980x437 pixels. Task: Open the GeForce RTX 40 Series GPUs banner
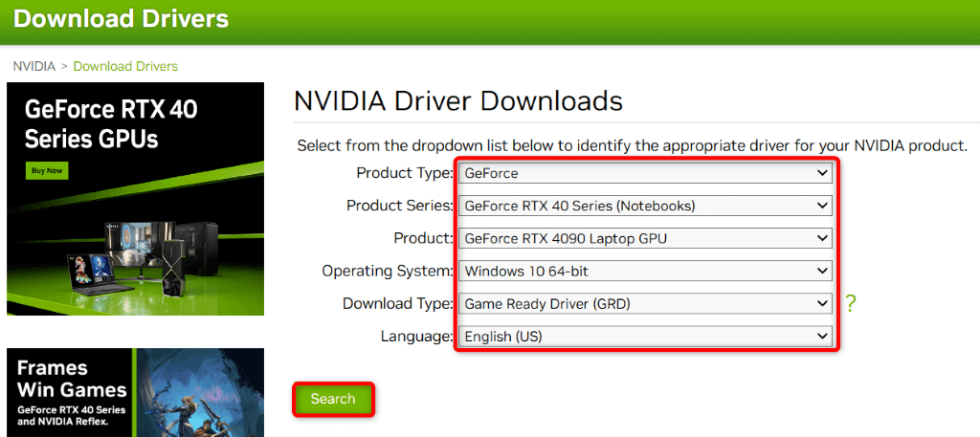click(x=136, y=199)
